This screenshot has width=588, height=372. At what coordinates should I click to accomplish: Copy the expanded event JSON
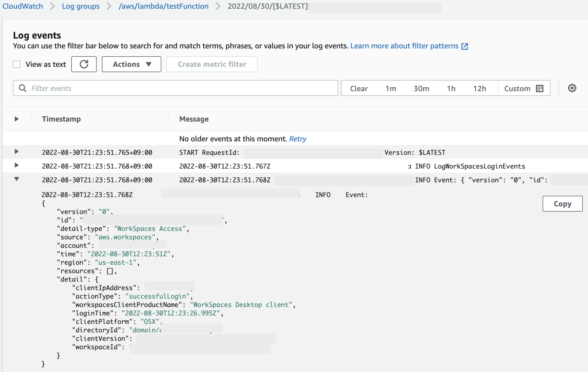pos(562,204)
